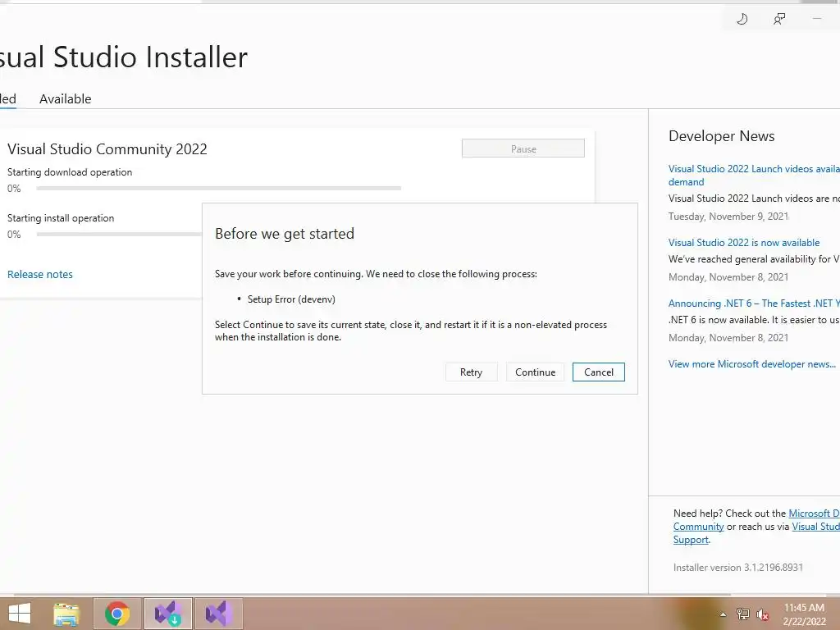The height and width of the screenshot is (630, 840).
Task: Click Visual Studio Community 2022 title
Action: (107, 149)
